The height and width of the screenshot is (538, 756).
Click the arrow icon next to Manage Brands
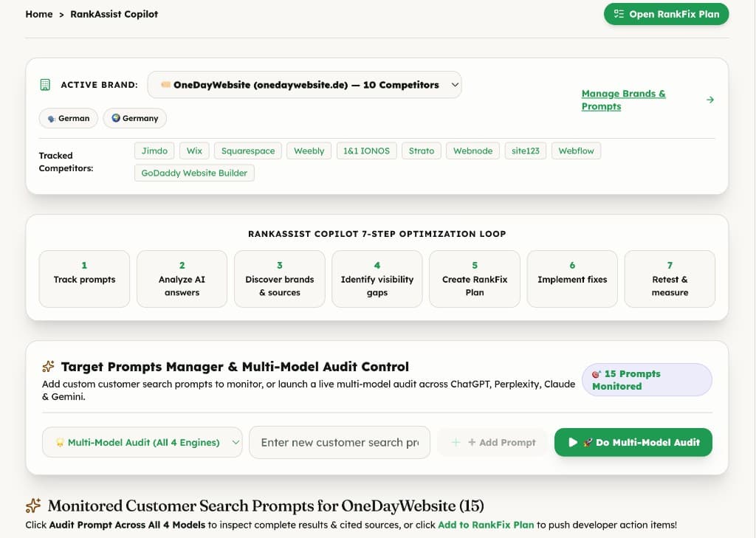click(x=709, y=100)
